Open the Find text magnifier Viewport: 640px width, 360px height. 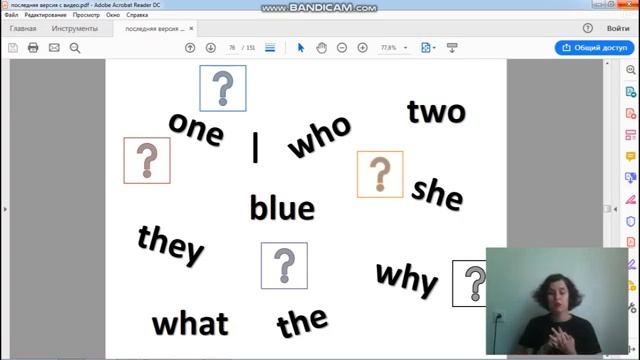75,48
